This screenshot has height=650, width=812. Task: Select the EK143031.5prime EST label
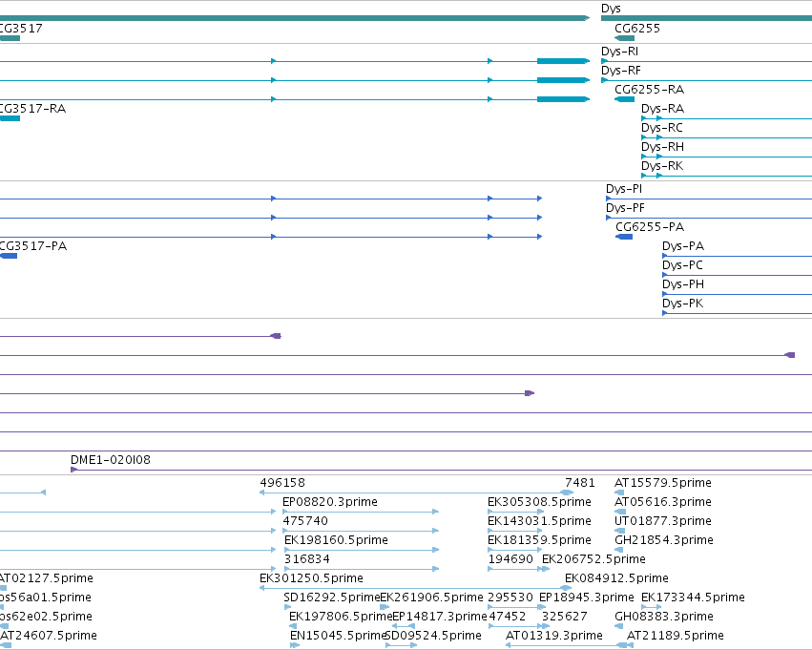tap(539, 521)
